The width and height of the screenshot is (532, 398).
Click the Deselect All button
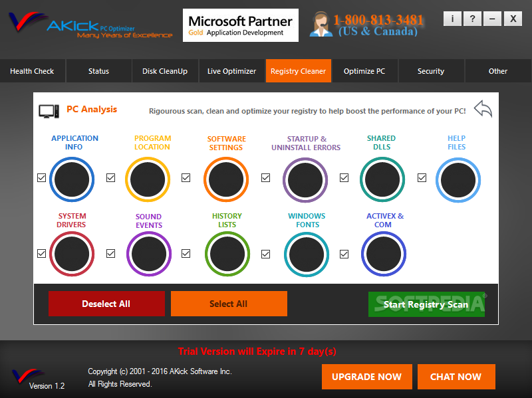click(x=106, y=304)
